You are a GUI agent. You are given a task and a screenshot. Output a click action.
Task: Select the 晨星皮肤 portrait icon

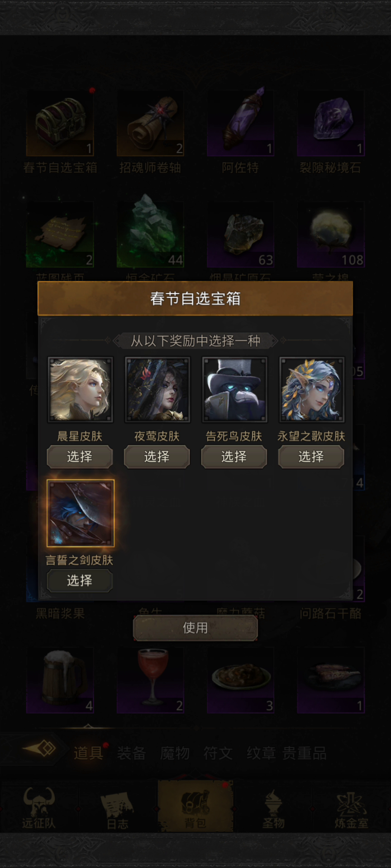point(80,390)
